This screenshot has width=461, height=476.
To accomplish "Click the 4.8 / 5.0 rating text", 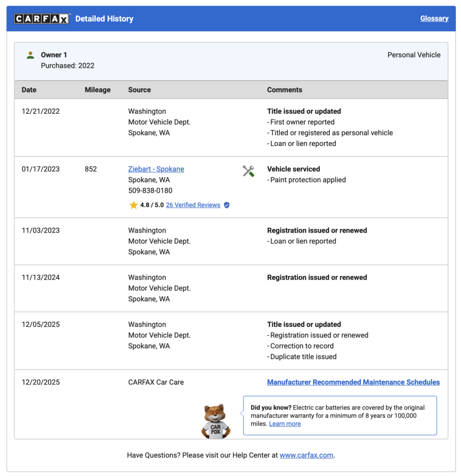I will point(152,205).
